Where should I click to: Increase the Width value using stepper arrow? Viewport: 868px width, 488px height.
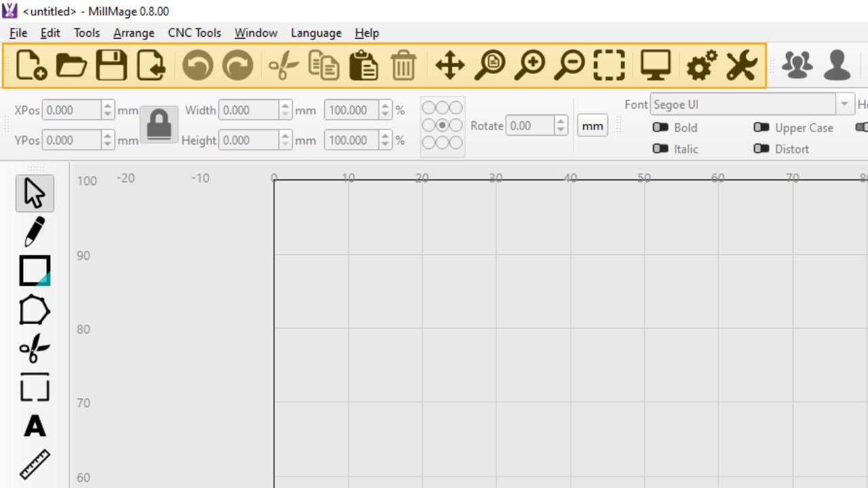285,106
